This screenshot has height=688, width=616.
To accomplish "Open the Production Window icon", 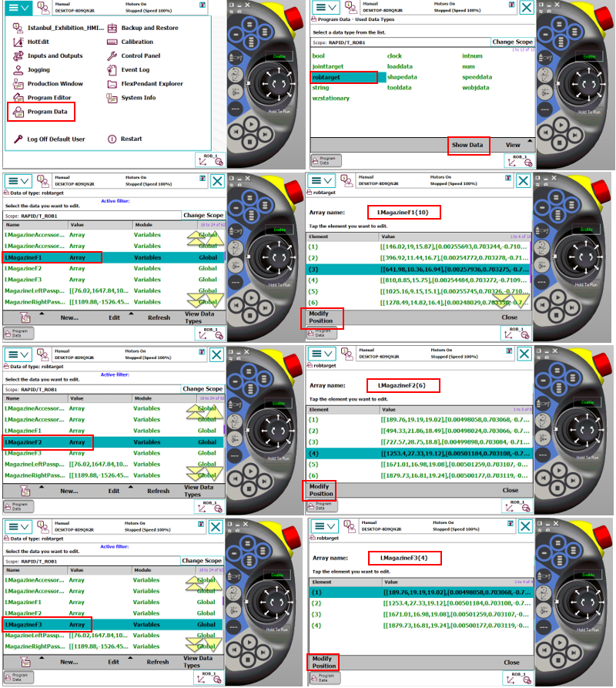I will click(18, 84).
